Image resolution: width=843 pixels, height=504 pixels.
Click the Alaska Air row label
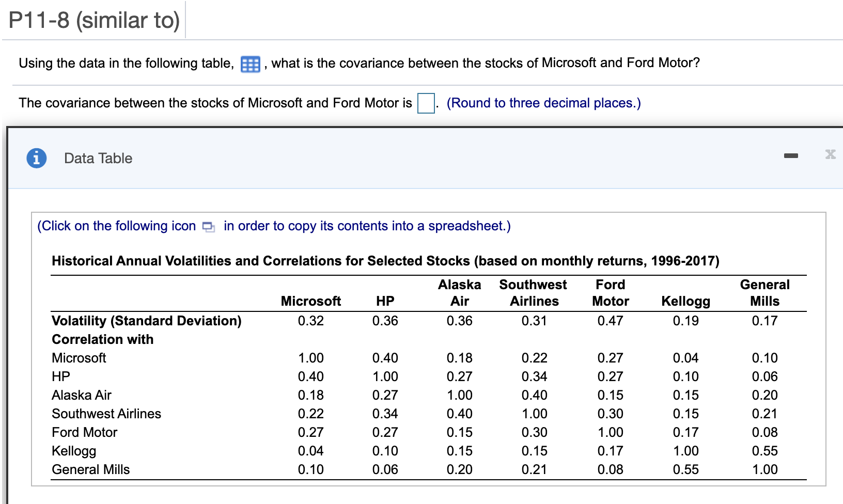pos(82,395)
